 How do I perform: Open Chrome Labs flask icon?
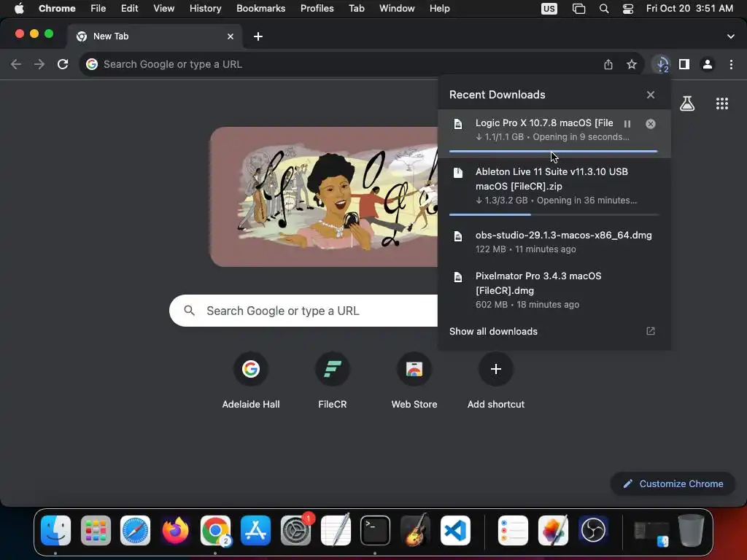[x=687, y=104]
